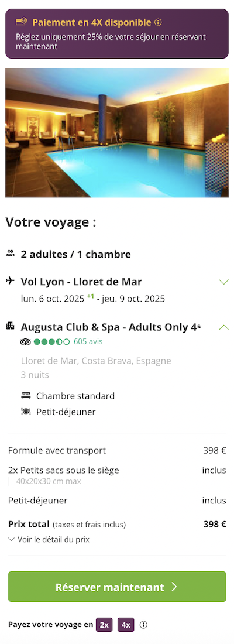The width and height of the screenshot is (234, 644).
Task: Click the TripAdvisor owl logo
Action: (x=26, y=341)
